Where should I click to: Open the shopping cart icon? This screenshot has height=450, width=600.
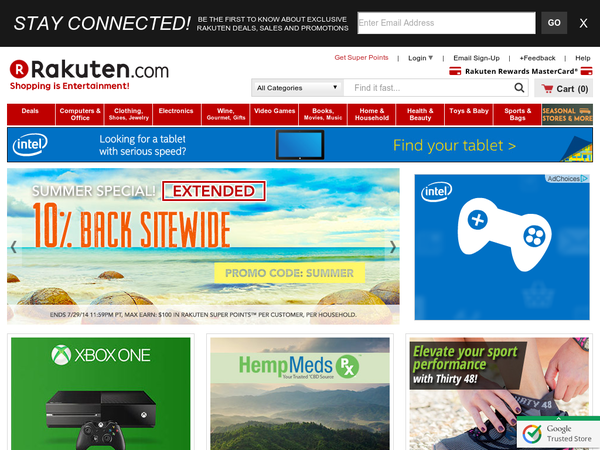click(547, 89)
